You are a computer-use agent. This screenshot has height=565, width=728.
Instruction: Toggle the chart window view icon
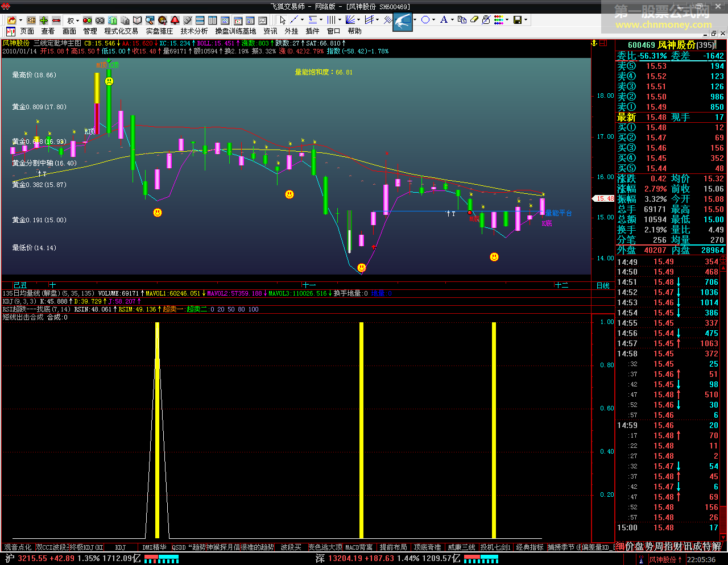225,20
